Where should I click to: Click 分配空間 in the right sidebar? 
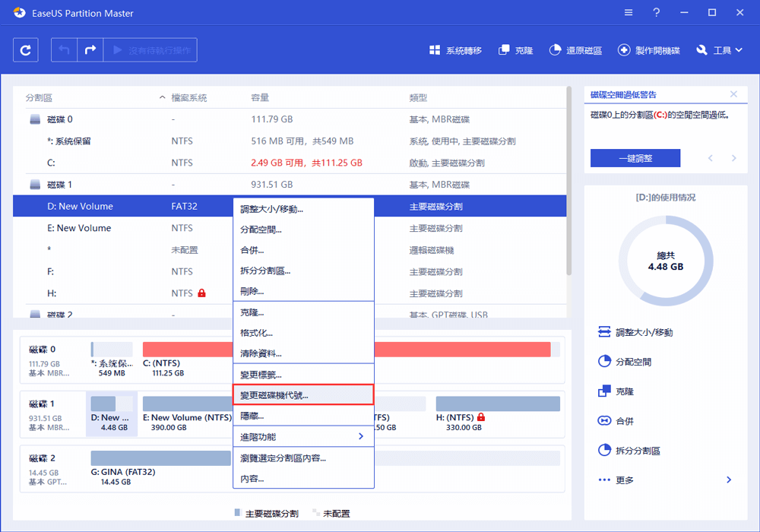point(624,362)
